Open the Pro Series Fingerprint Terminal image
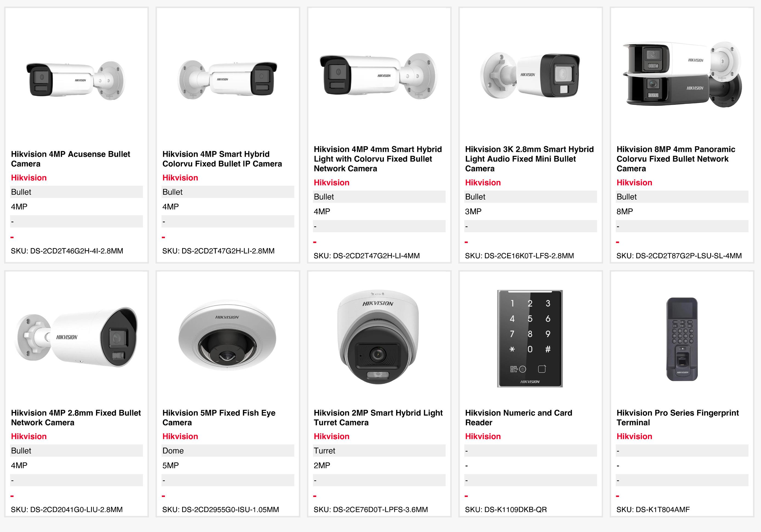 point(682,339)
